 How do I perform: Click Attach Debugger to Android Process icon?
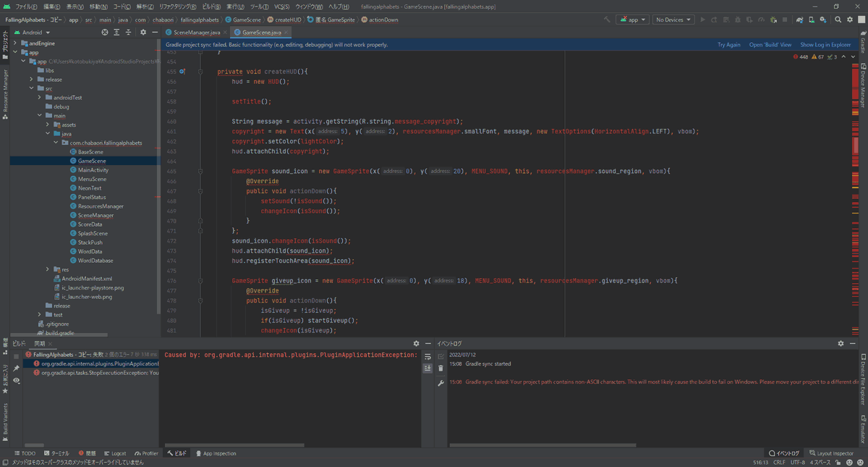pyautogui.click(x=773, y=20)
